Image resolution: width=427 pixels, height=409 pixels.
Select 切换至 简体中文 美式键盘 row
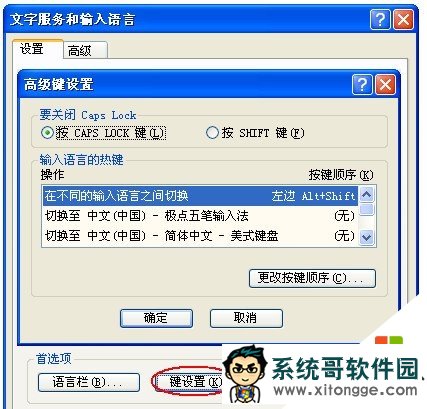pos(200,236)
